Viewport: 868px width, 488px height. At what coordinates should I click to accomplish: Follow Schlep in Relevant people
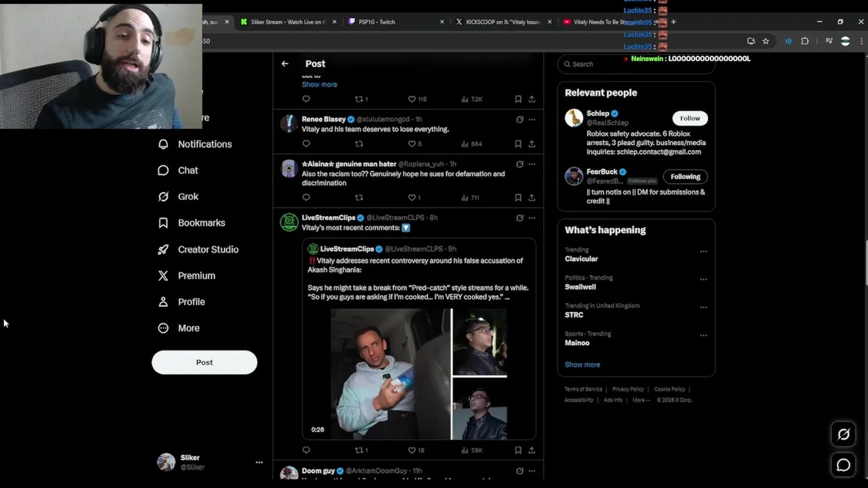(690, 119)
